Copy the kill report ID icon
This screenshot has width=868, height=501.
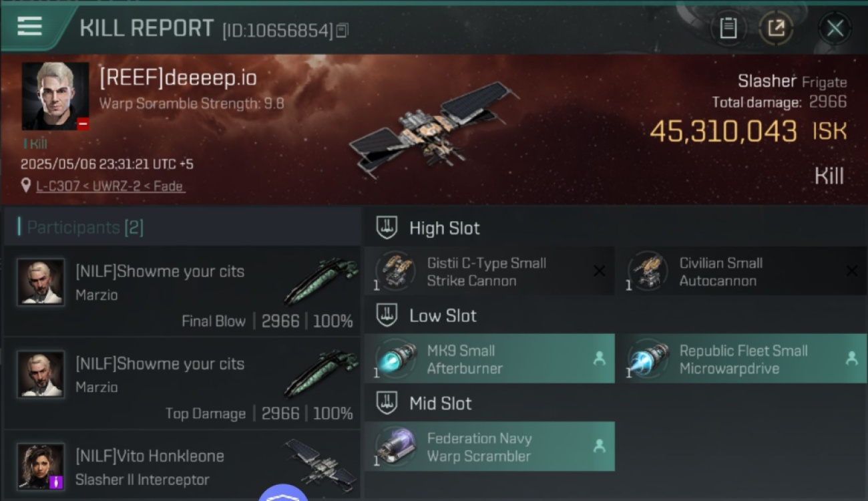[342, 30]
